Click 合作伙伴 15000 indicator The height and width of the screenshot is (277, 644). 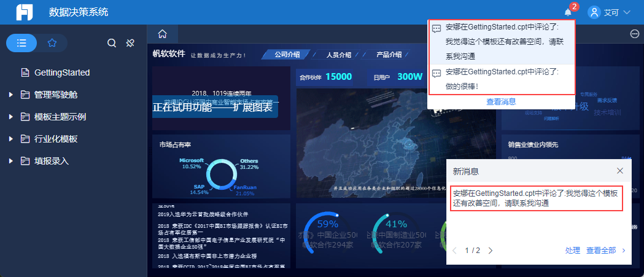point(326,76)
